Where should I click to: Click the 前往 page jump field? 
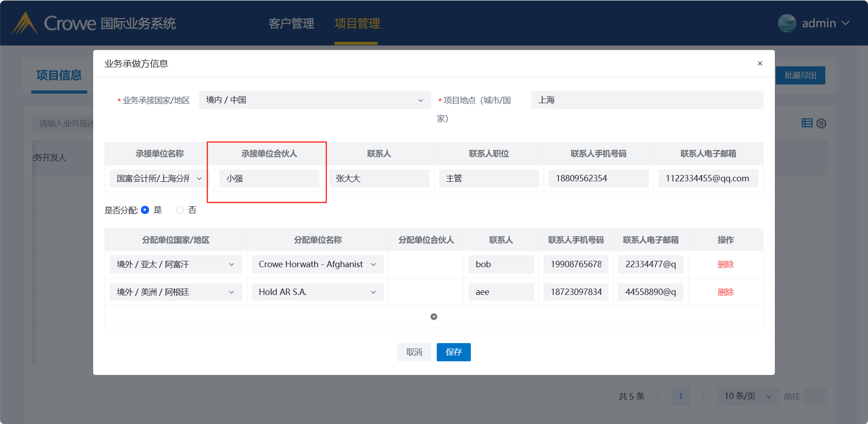(815, 396)
